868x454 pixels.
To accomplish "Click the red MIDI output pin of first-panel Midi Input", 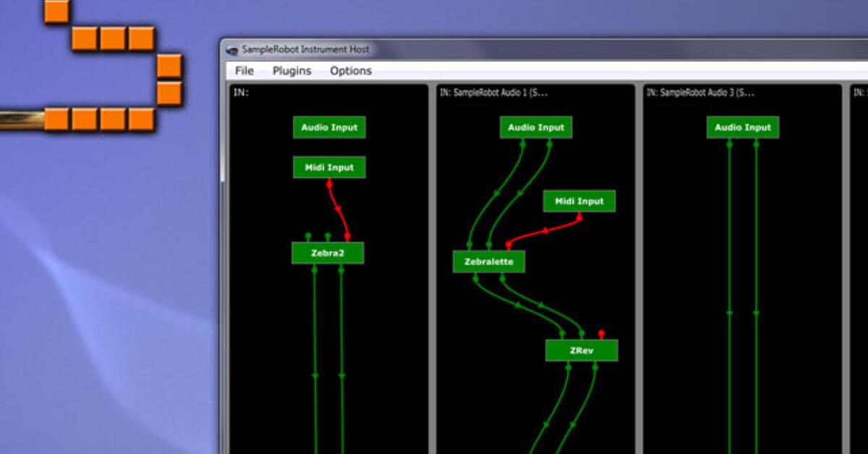I will 330,183.
